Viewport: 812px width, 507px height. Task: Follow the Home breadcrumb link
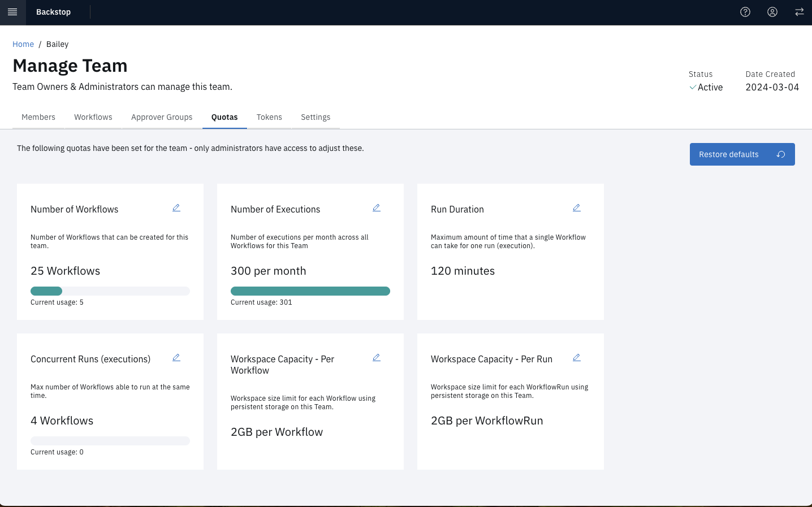[23, 44]
